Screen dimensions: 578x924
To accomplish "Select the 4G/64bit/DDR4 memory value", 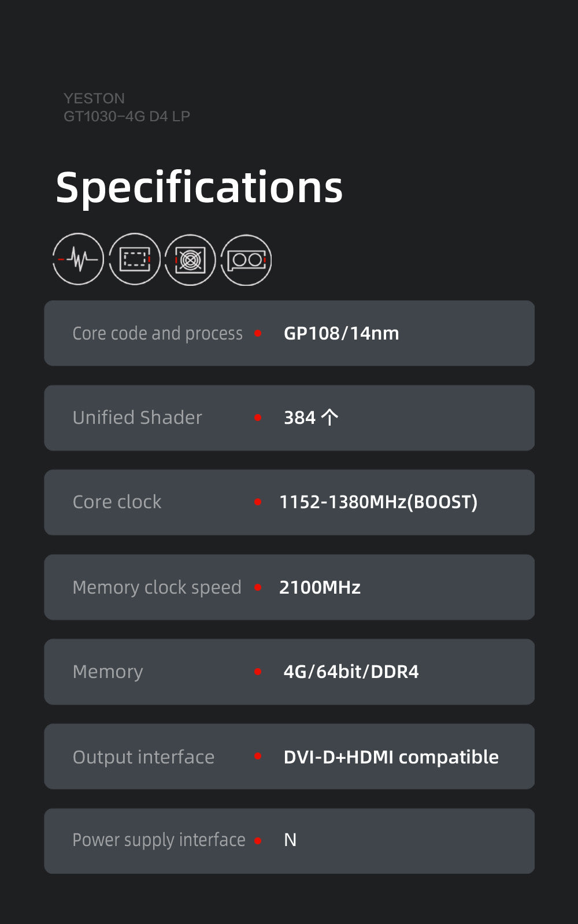I will coord(351,672).
